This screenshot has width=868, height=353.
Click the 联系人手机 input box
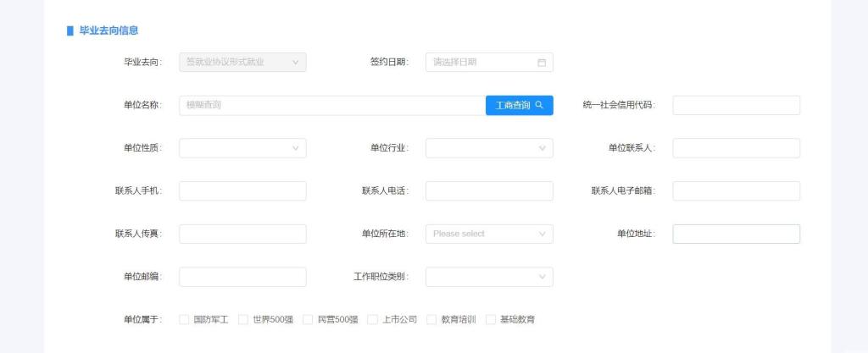242,191
